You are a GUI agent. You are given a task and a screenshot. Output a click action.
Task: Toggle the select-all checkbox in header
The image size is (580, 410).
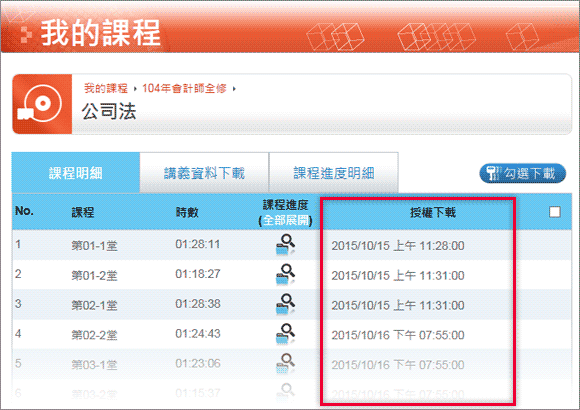[554, 212]
